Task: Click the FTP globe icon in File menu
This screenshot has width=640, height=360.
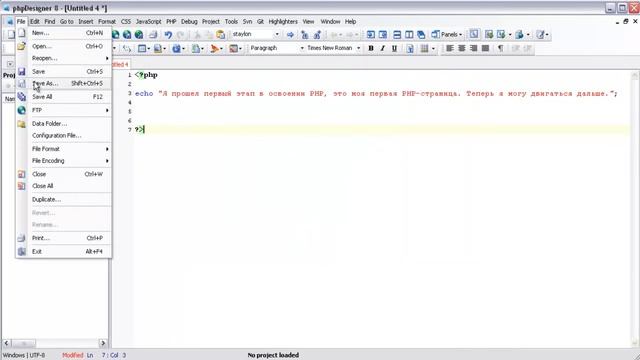Action: tap(22, 110)
